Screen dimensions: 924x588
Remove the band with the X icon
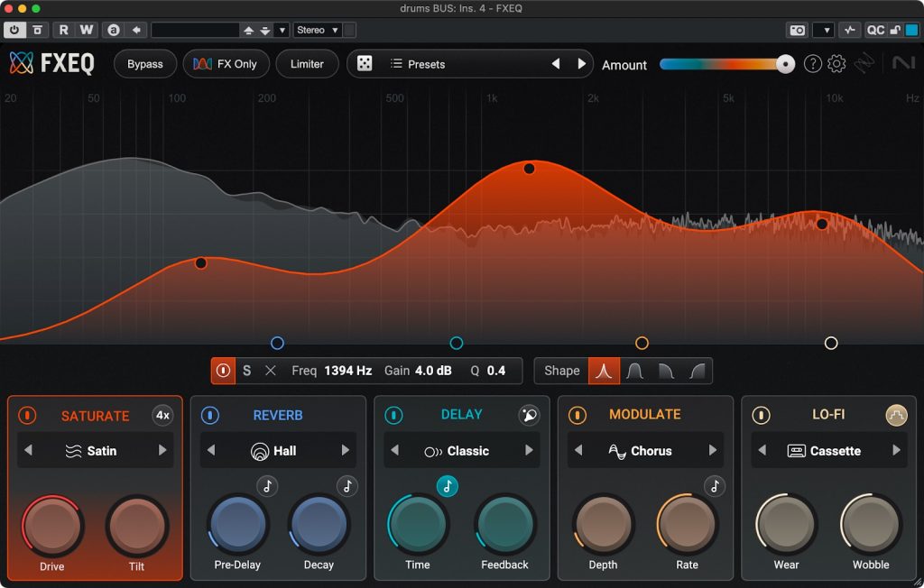click(x=271, y=371)
